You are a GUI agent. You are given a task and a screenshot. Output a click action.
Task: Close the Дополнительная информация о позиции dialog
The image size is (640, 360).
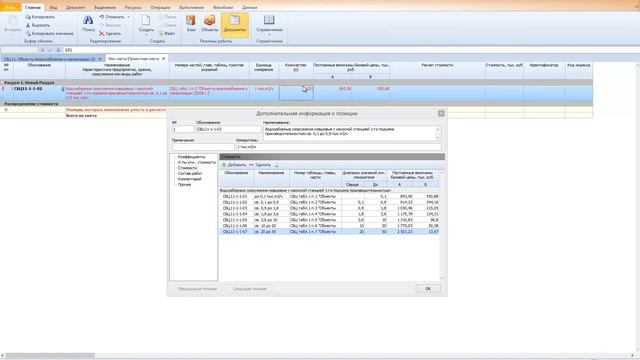441,113
